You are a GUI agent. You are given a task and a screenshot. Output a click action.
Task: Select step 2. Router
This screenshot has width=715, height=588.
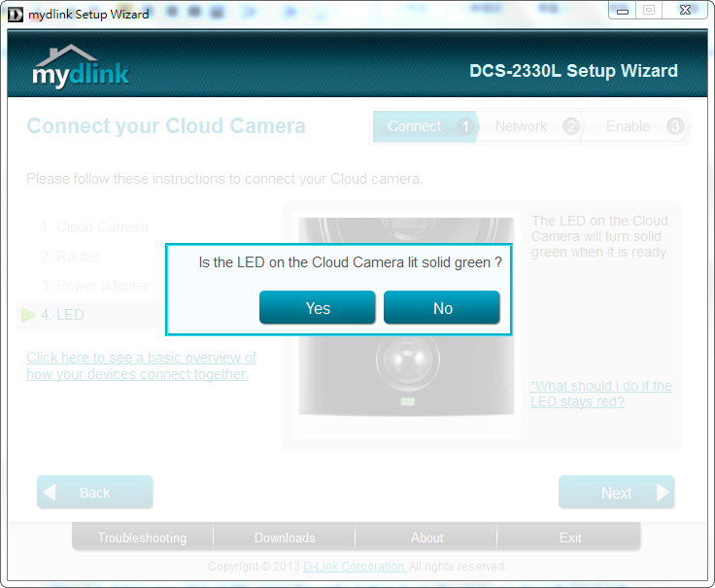point(69,257)
